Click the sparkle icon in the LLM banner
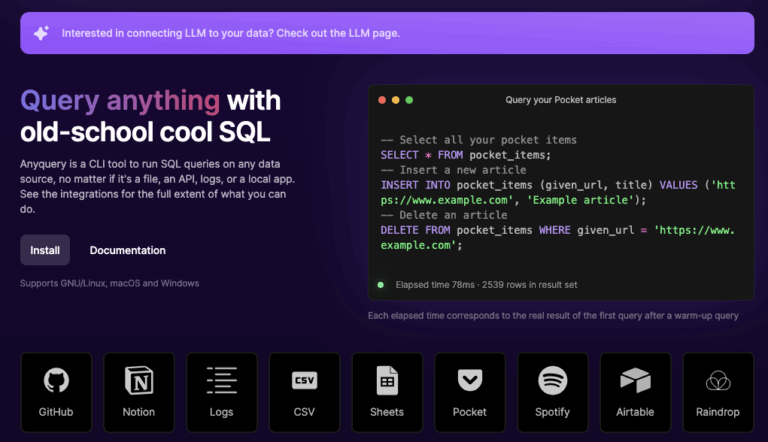The width and height of the screenshot is (768, 442). tap(41, 33)
